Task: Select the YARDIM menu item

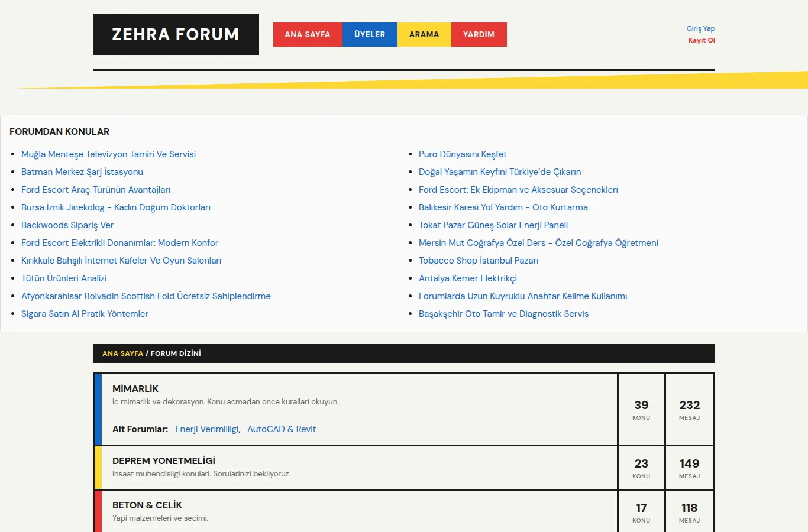Action: pyautogui.click(x=479, y=34)
